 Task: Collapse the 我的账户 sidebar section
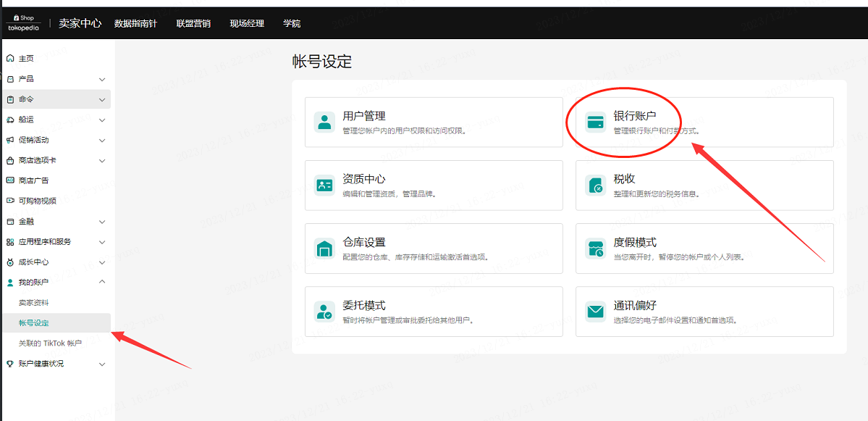click(102, 282)
